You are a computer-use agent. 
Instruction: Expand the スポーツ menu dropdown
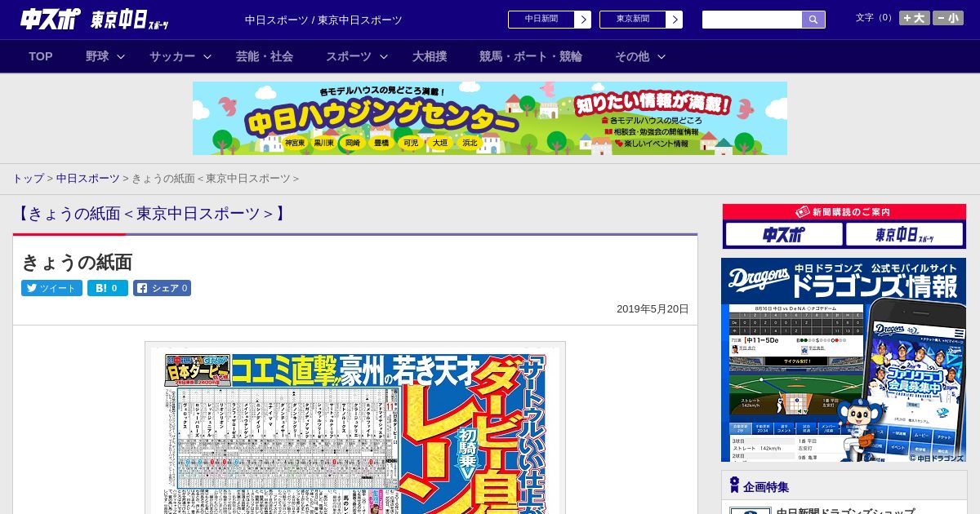click(x=356, y=56)
